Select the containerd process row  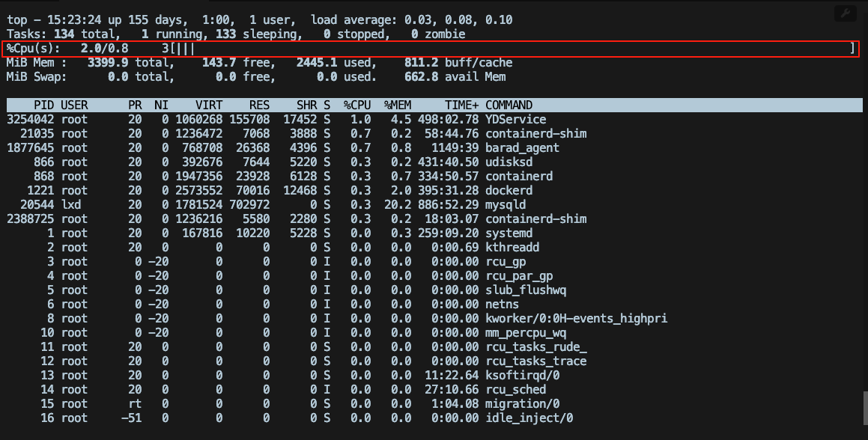300,176
